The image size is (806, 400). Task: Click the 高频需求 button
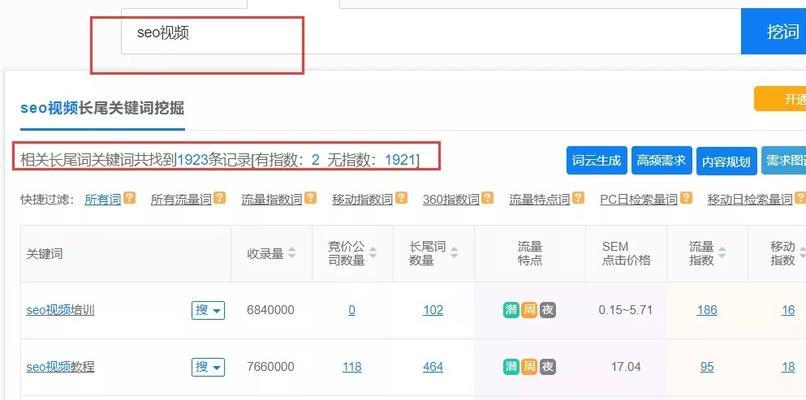pos(662,160)
